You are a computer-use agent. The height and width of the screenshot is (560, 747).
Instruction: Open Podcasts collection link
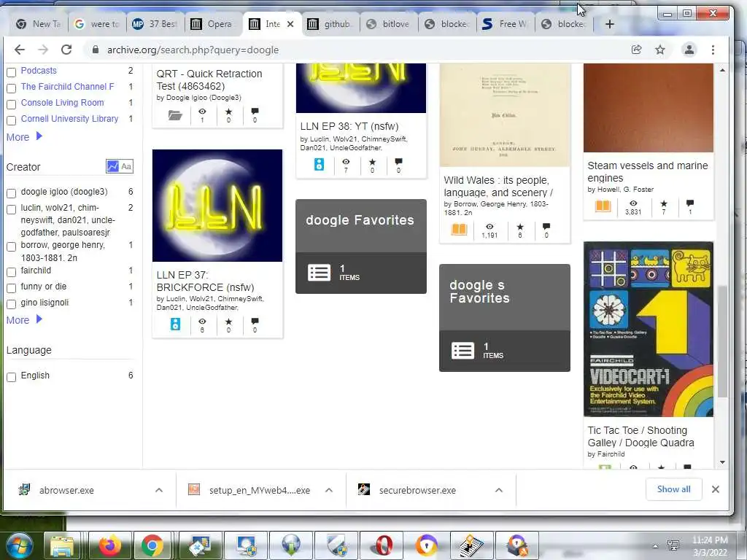click(39, 71)
